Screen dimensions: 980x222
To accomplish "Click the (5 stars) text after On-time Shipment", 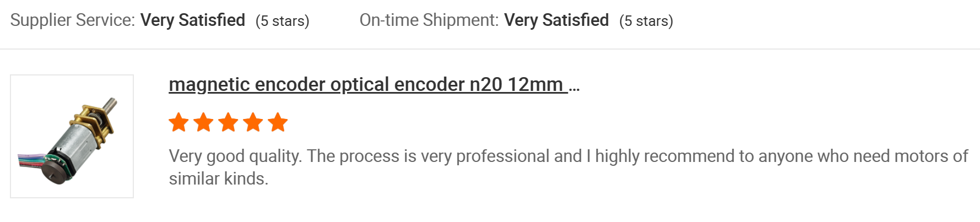I will (646, 21).
